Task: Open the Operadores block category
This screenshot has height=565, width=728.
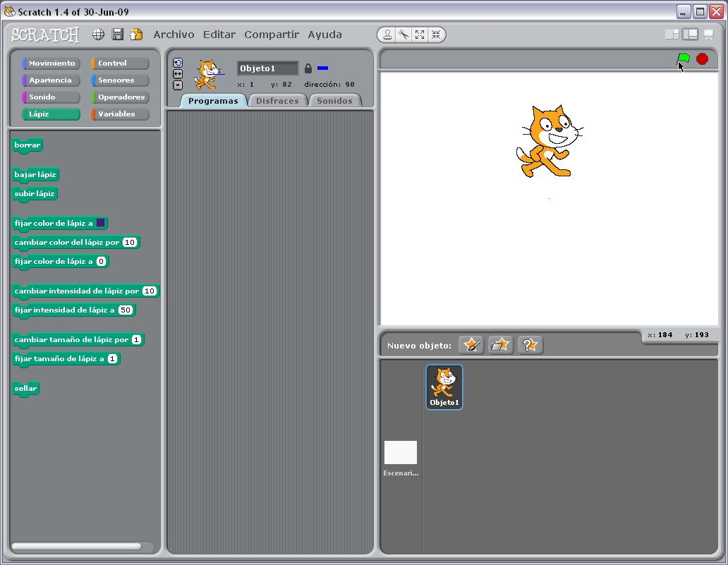Action: 120,97
